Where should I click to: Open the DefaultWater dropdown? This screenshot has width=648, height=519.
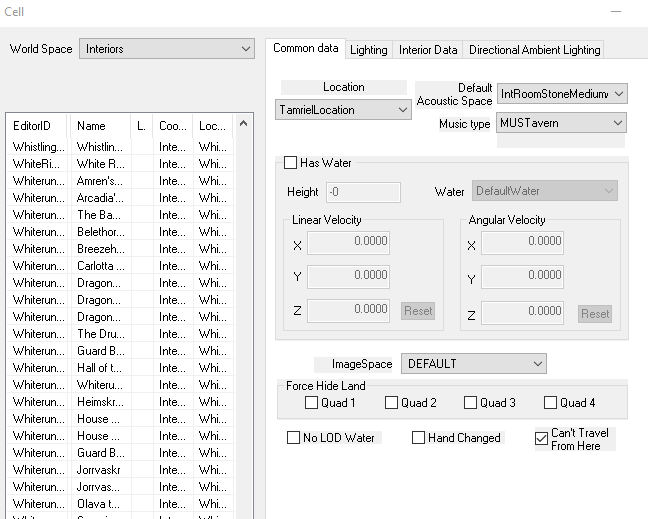point(545,191)
